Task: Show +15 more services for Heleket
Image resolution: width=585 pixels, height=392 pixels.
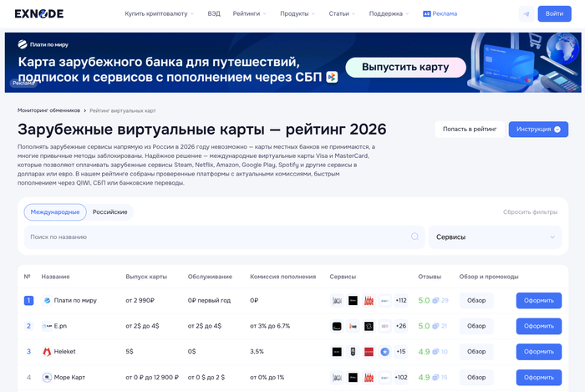Action: 401,352
